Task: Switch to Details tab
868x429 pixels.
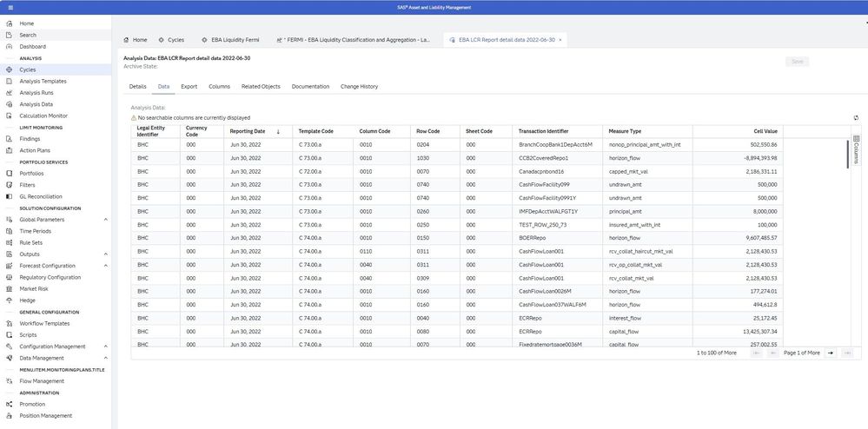Action: point(138,87)
